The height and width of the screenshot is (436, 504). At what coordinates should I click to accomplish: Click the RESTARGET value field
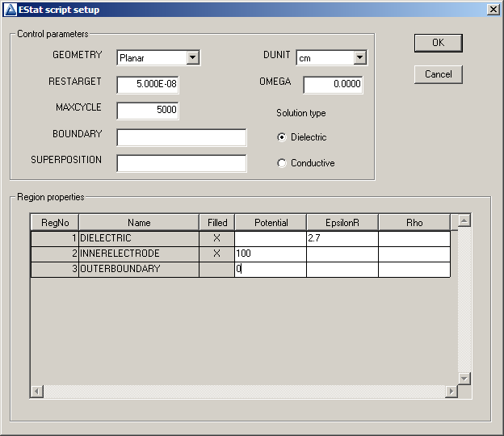point(147,85)
